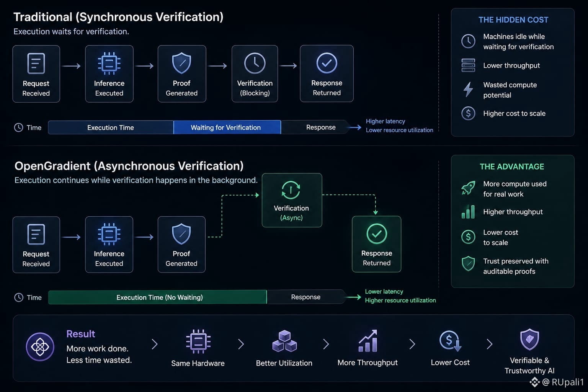Click the 'Trust preserved with auditable proofs' text
Screen dimensions: 588x392
(x=516, y=266)
